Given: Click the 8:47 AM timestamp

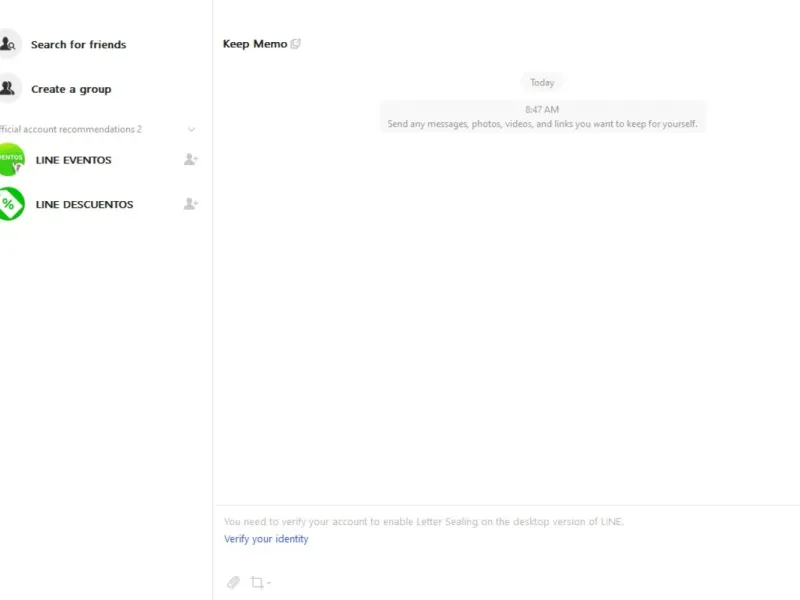Looking at the screenshot, I should pyautogui.click(x=542, y=110).
